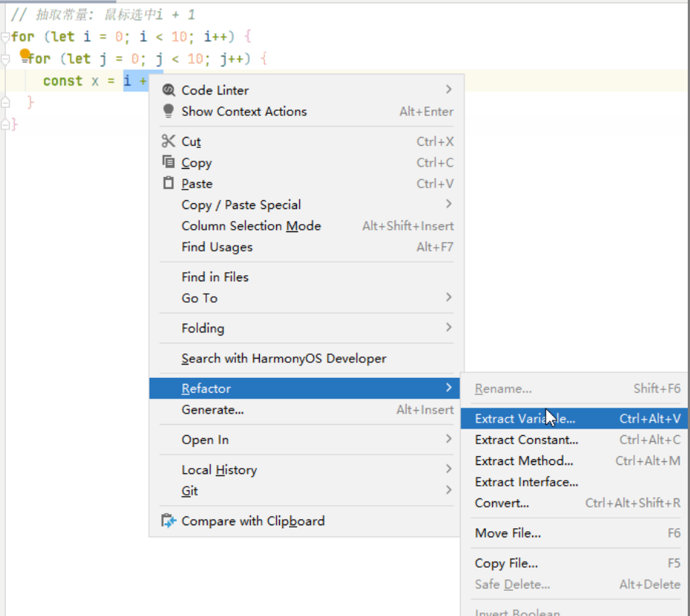Click the Refactor submenu arrow
The width and height of the screenshot is (690, 616).
tap(448, 388)
